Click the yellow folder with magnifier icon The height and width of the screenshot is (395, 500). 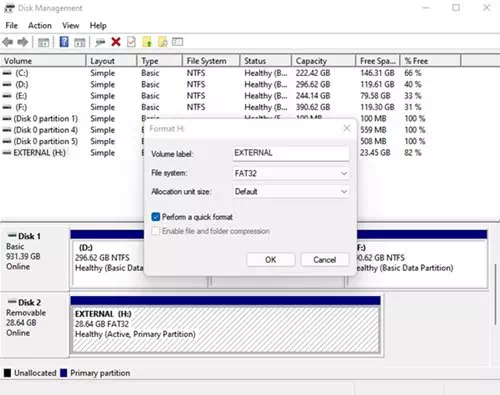click(x=162, y=42)
